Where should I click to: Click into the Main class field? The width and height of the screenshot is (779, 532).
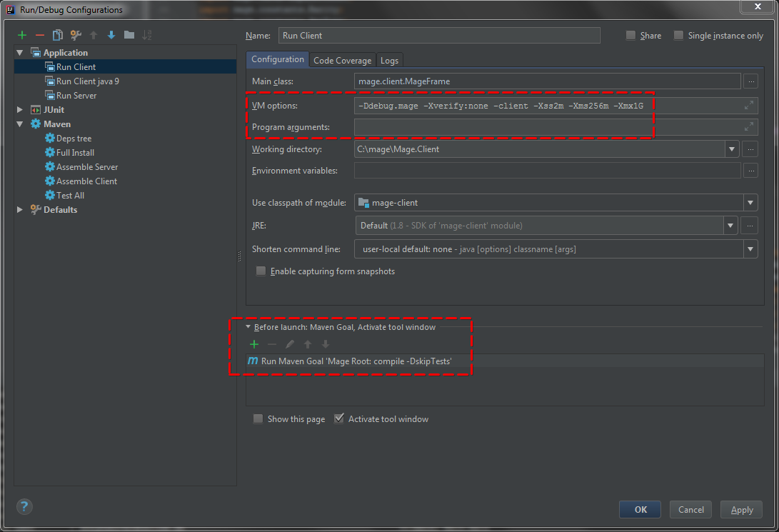tap(548, 81)
